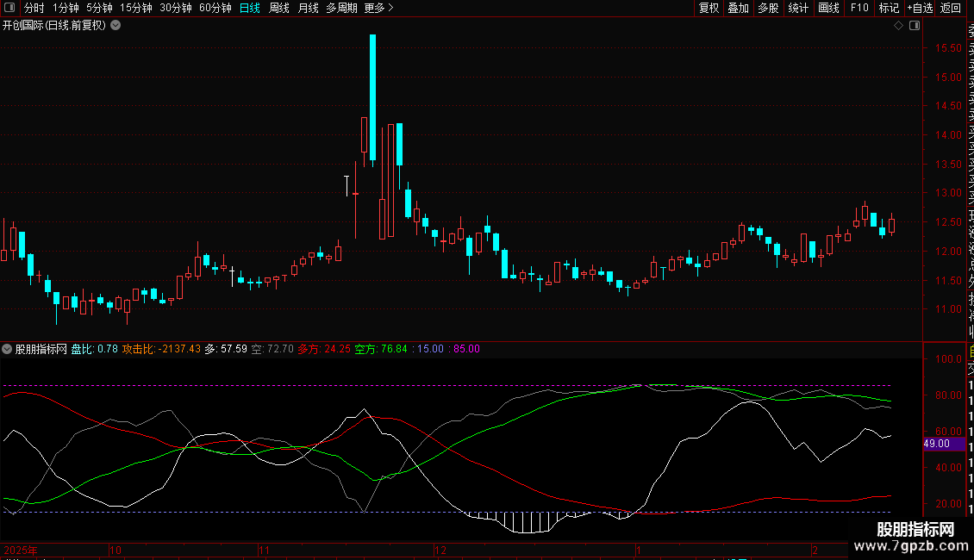Click the tallest cyan candlestick at the peak
Image resolution: width=974 pixels, height=560 pixels.
pyautogui.click(x=372, y=96)
